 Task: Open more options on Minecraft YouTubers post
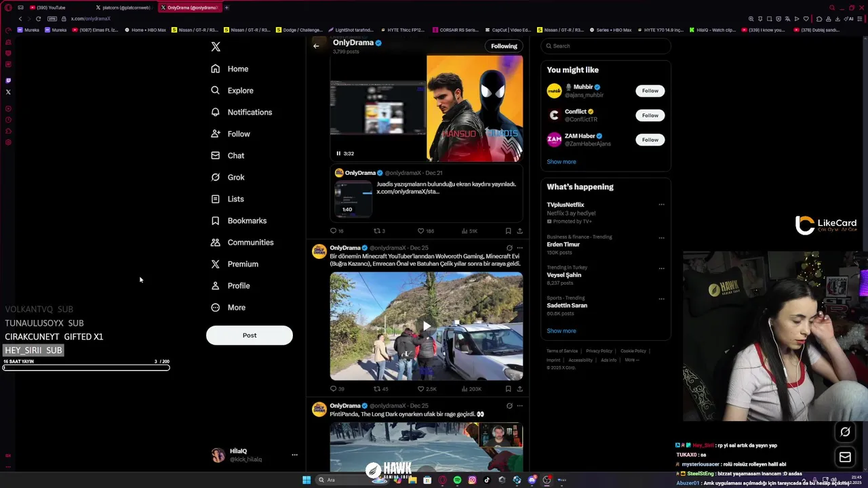click(519, 248)
